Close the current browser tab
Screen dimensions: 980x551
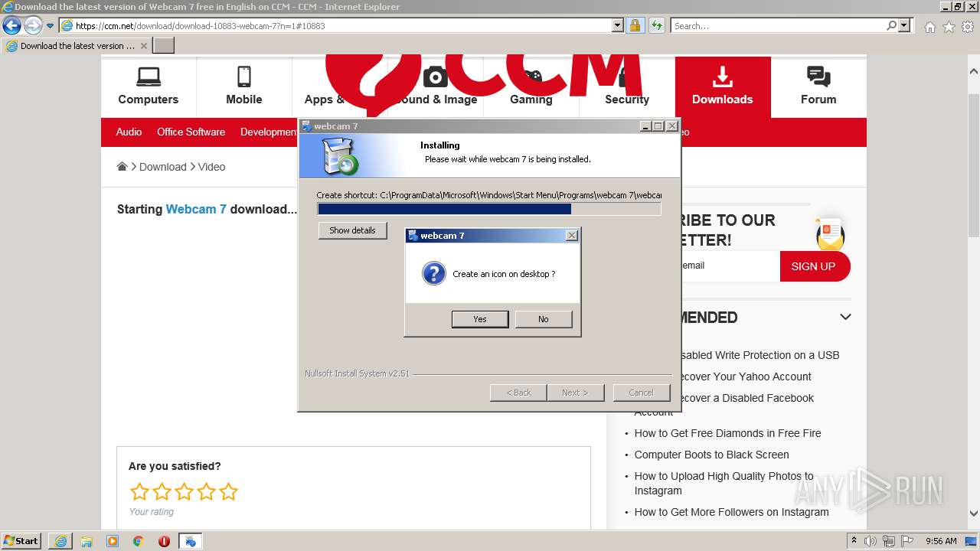click(143, 46)
